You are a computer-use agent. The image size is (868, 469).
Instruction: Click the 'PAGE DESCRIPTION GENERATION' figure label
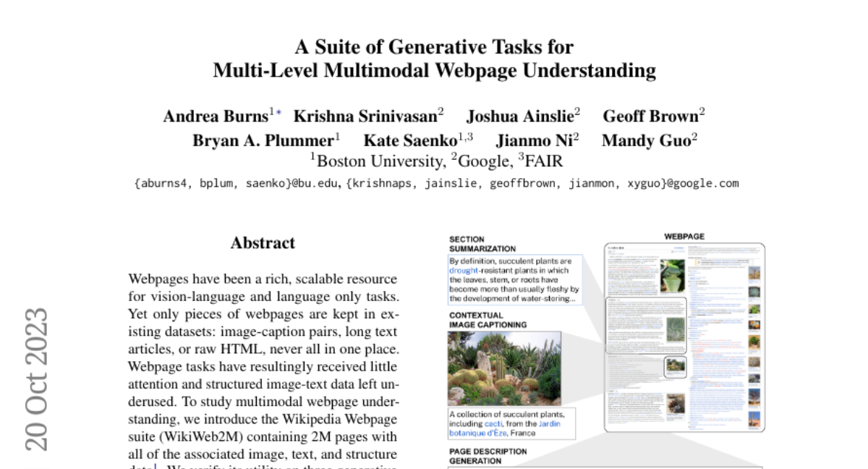[488, 456]
